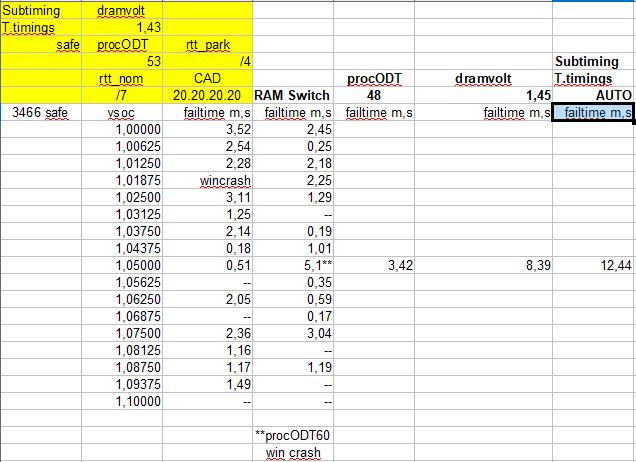This screenshot has width=636, height=462.
Task: Click the vsoc value 1,00000
Action: coord(122,129)
